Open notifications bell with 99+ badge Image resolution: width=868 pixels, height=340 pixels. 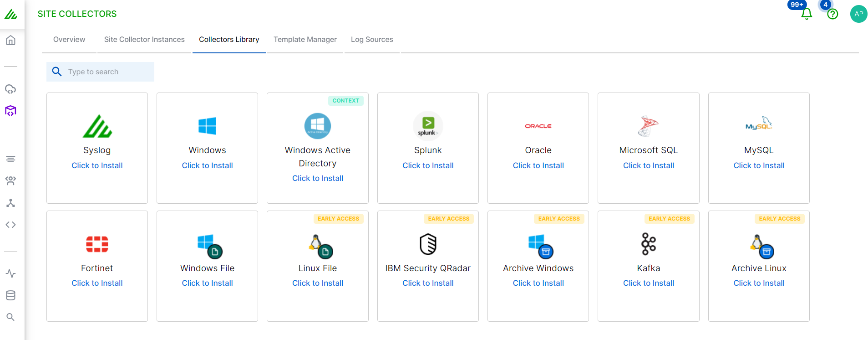point(807,14)
